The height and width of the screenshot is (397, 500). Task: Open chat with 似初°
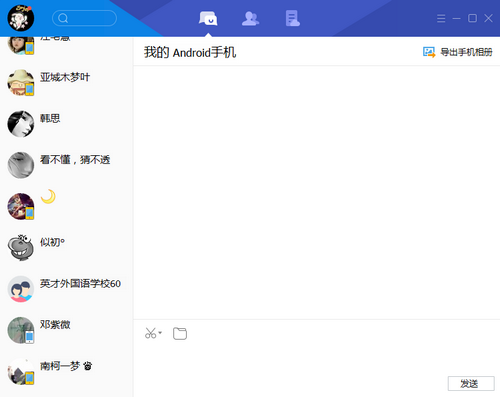(67, 248)
